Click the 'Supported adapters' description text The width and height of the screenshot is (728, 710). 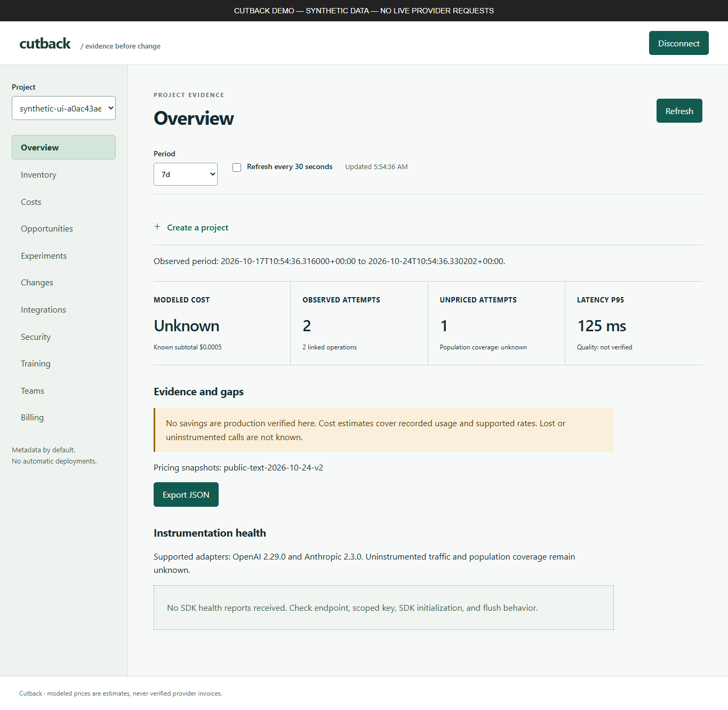(364, 563)
